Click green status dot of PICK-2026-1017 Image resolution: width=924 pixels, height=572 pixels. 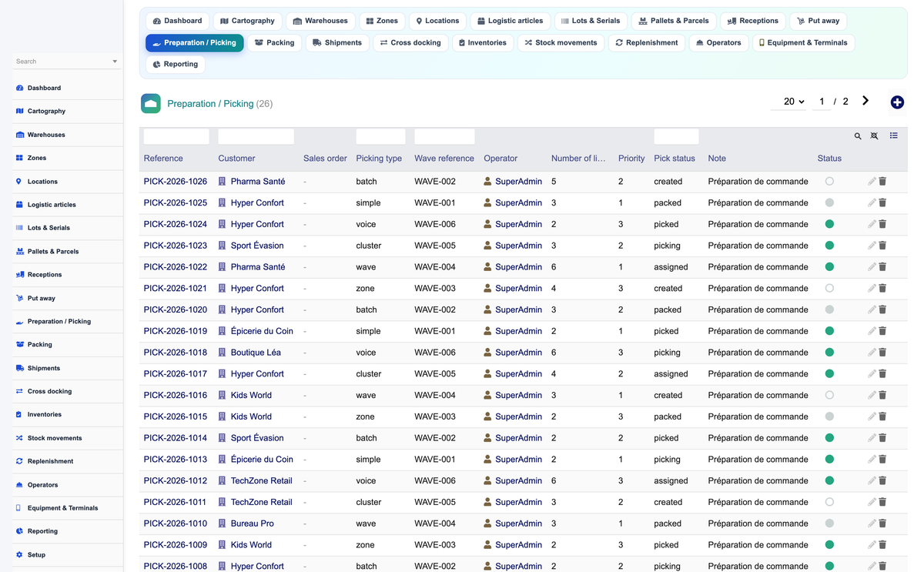coord(829,374)
